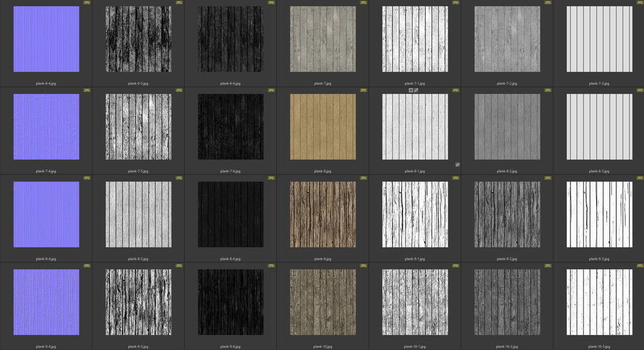
Task: Click the diagonal-line icon above plank-8-1 thumbnail
Action: coord(416,91)
